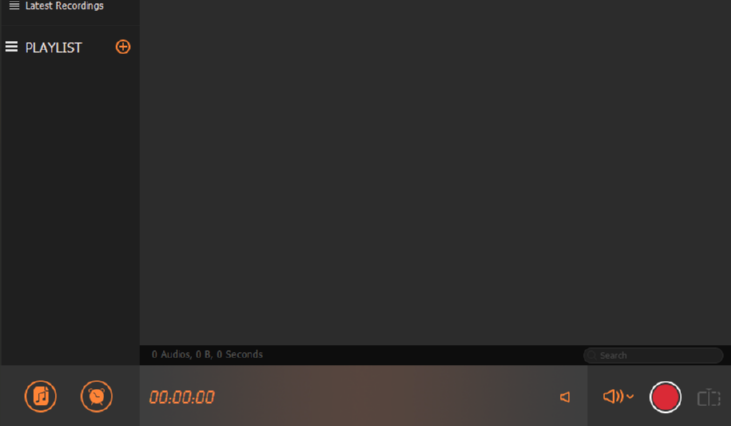Open the music file library icon
Viewport: 731px width, 426px height.
pyautogui.click(x=41, y=397)
